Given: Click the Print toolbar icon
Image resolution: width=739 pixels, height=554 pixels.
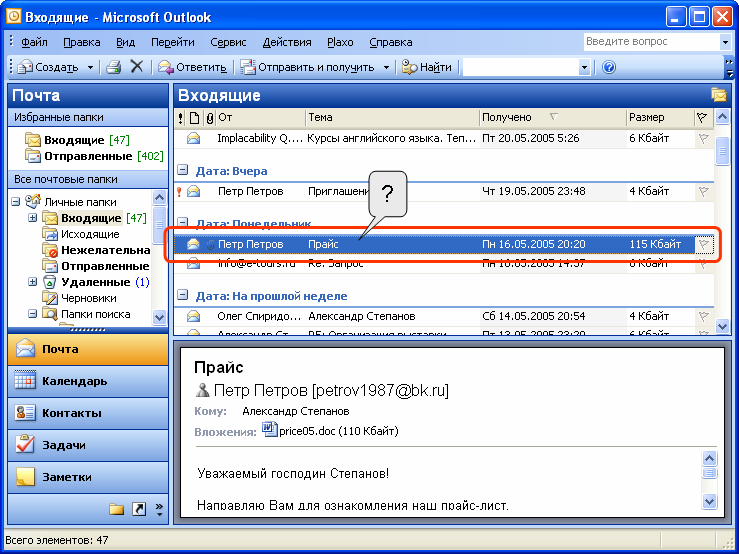Looking at the screenshot, I should [114, 67].
